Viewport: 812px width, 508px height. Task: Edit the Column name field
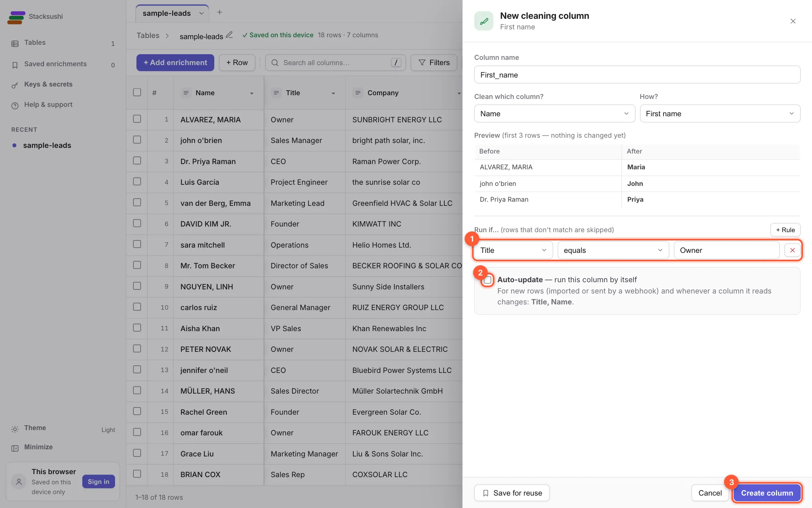(637, 75)
